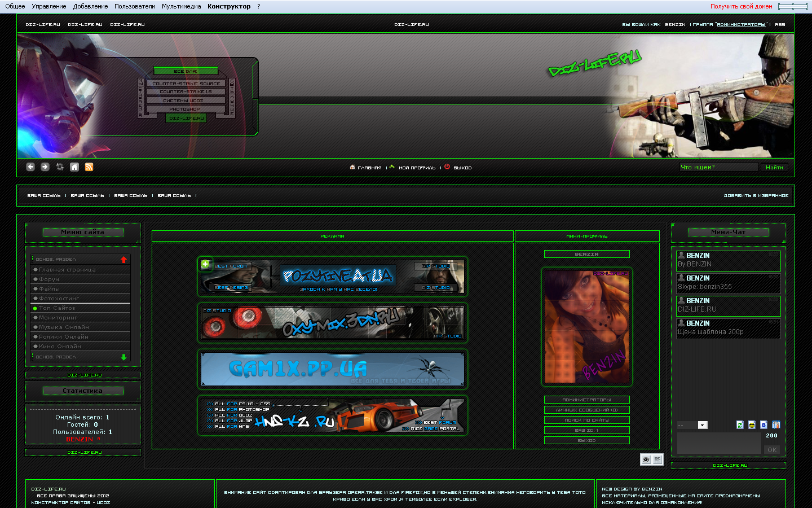This screenshot has width=812, height=508.
Task: Click the Получить свой домен link
Action: (741, 6)
